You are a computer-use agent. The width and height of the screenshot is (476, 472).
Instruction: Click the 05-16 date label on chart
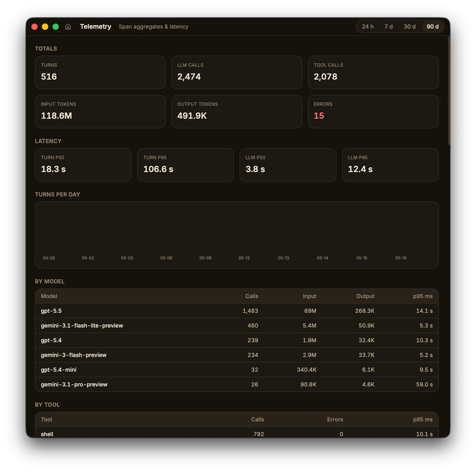point(401,258)
